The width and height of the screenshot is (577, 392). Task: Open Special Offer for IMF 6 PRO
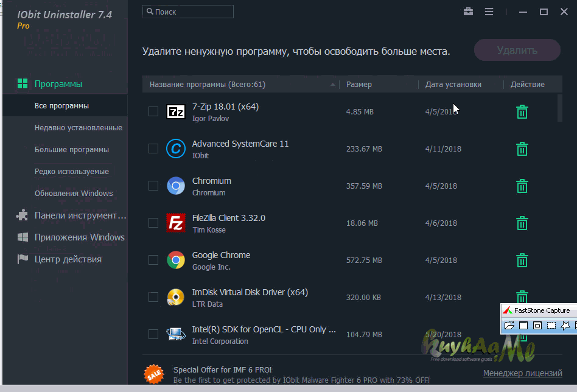click(x=222, y=369)
